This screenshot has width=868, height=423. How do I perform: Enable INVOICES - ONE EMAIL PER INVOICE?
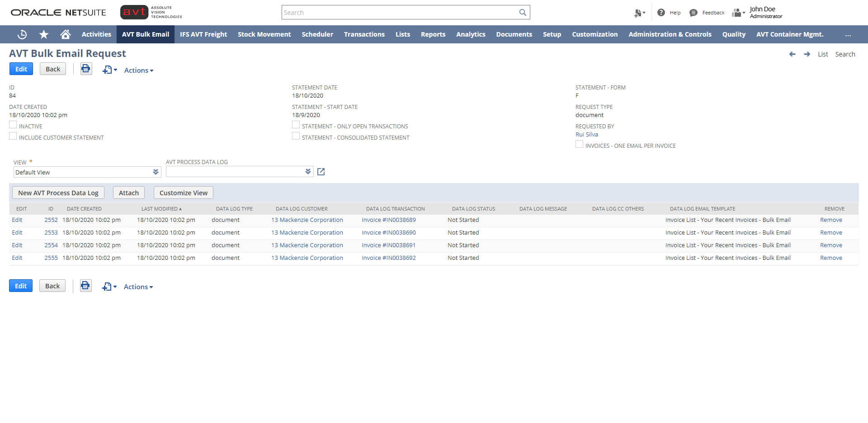coord(579,144)
